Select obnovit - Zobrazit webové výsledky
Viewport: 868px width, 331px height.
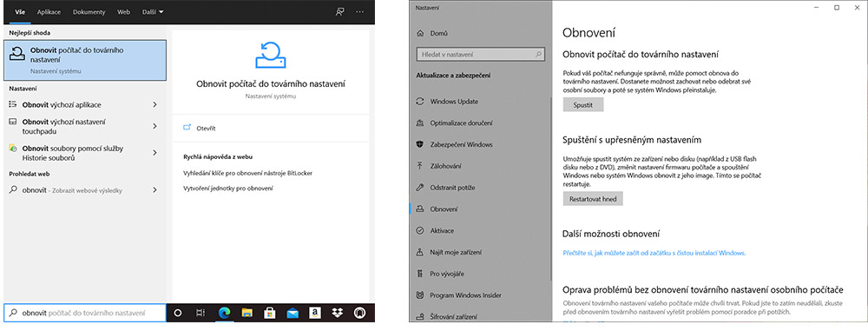[x=84, y=190]
